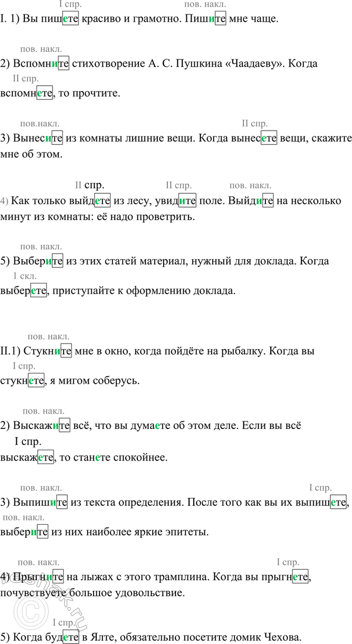Click "пов. накл." label above "Пишите"
Viewport: 352px width, 644px height.
pyautogui.click(x=205, y=5)
